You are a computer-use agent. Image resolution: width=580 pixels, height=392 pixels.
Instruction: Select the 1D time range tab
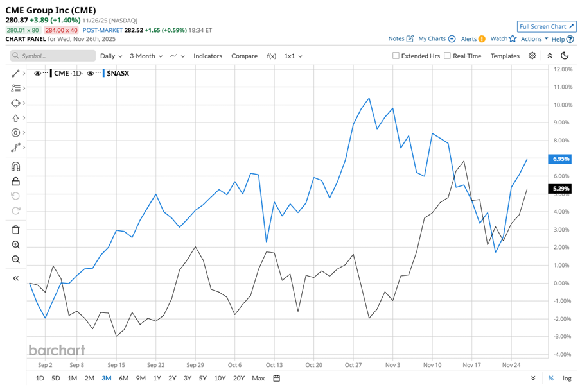(40, 378)
